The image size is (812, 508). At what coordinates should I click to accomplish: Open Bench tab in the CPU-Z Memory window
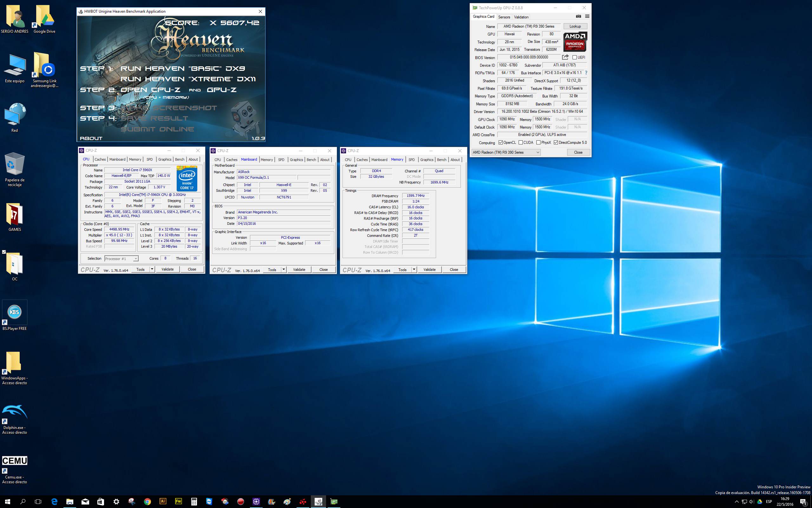pyautogui.click(x=442, y=160)
